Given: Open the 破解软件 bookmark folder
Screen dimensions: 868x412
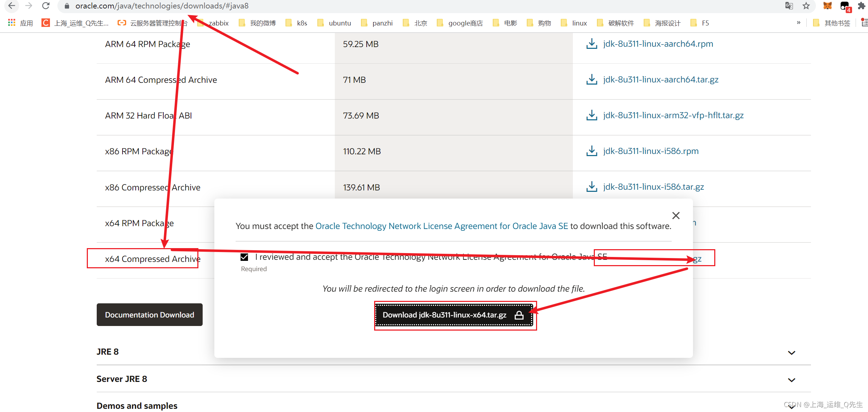Looking at the screenshot, I should click(615, 23).
